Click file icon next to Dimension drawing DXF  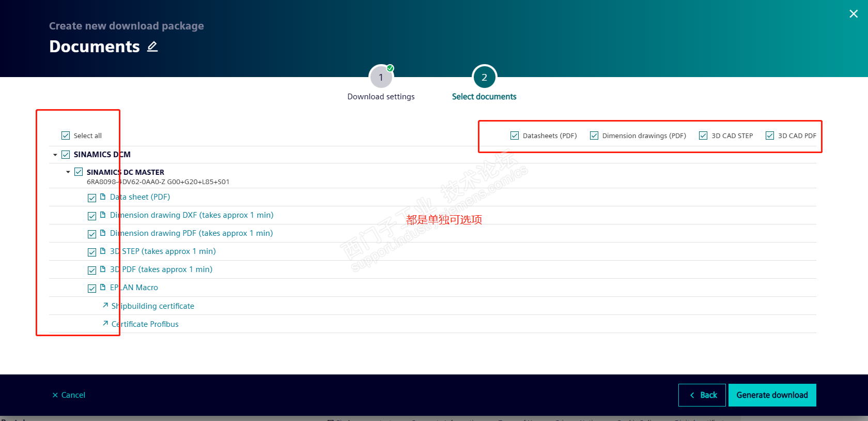pyautogui.click(x=103, y=215)
